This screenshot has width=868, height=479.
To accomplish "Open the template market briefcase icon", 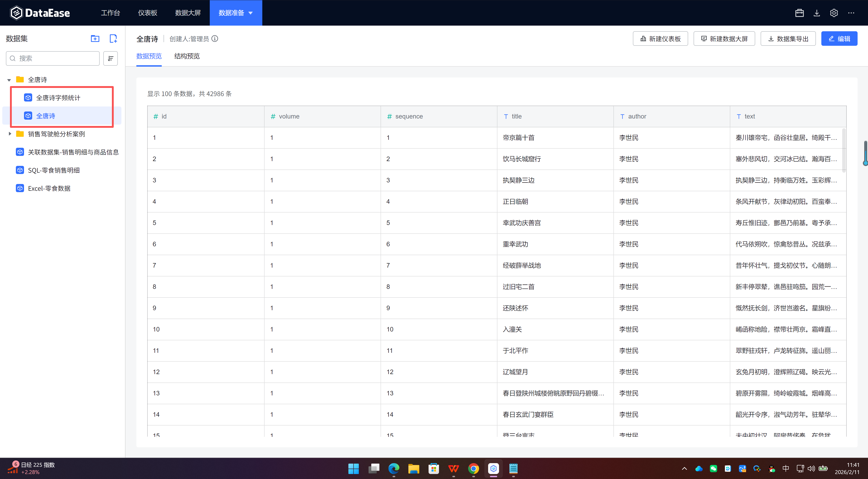I will (x=799, y=13).
